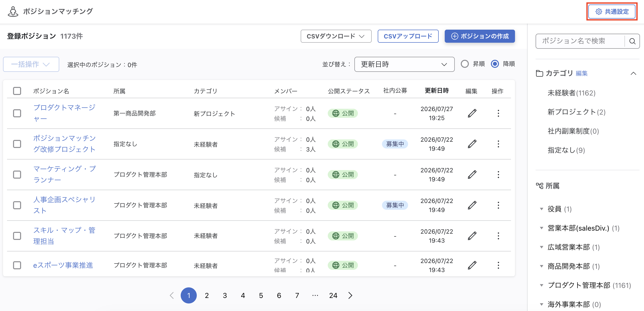Open three-dot menu for 人事企画スペシャリスト row
Screen dimensions: 644x311
(x=498, y=205)
